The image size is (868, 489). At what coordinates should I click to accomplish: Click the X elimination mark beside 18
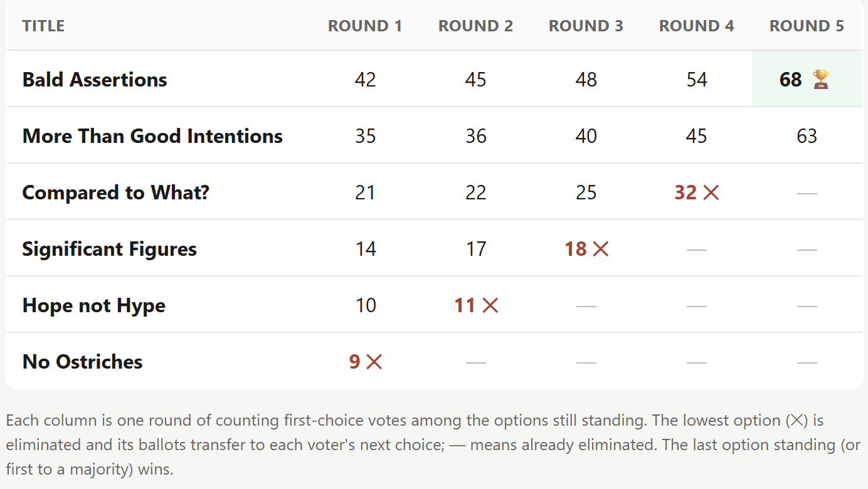click(600, 249)
